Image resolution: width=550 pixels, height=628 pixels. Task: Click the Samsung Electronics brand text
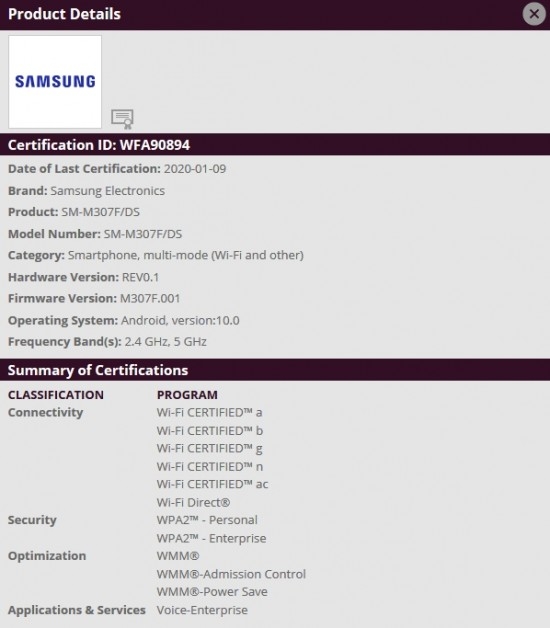(x=107, y=191)
